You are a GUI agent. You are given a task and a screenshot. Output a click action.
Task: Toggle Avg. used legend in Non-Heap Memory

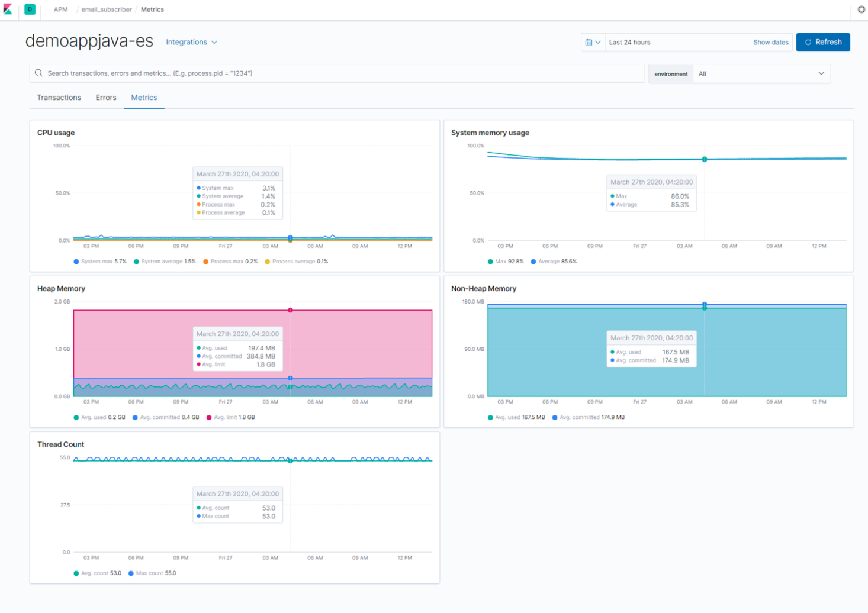516,417
